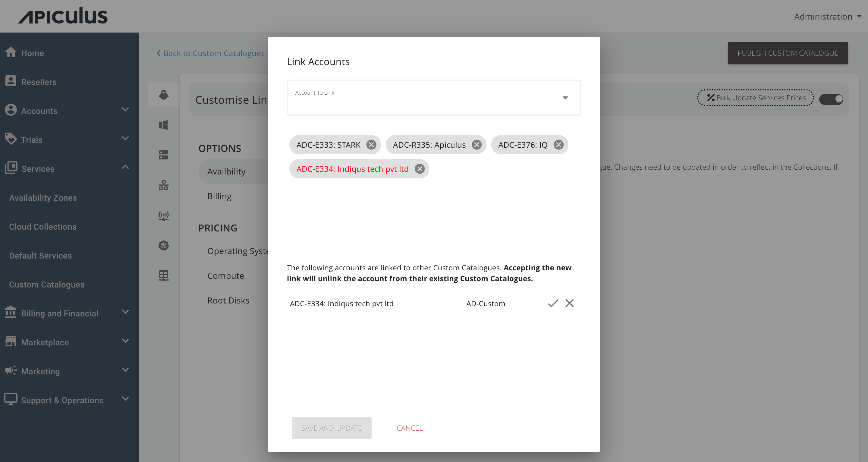Reject the ADC-E334 account relink with X

coord(569,303)
